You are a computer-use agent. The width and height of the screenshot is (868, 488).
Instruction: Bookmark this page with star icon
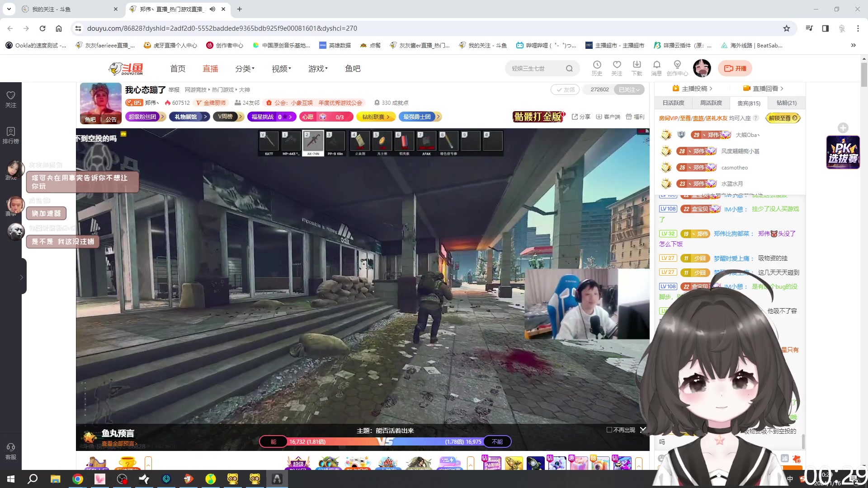[x=787, y=28]
